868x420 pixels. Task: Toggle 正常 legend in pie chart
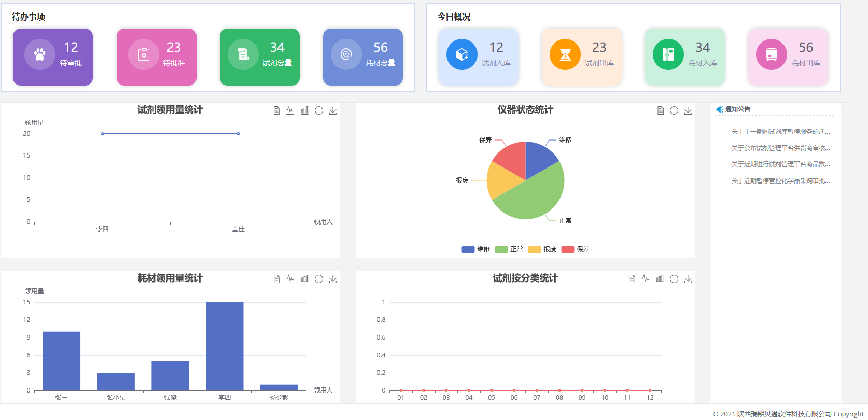[509, 249]
